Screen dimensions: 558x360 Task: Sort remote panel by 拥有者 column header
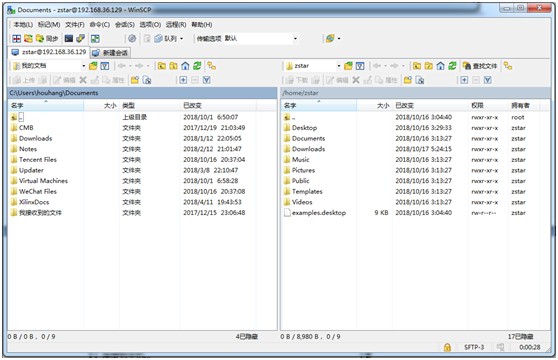coord(524,105)
